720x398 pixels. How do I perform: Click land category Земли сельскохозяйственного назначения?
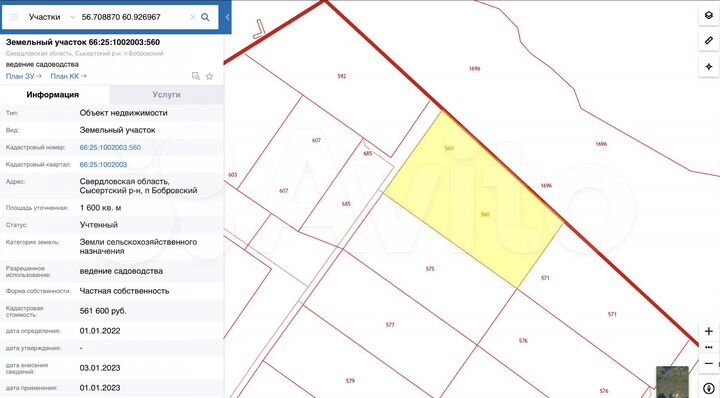point(138,247)
